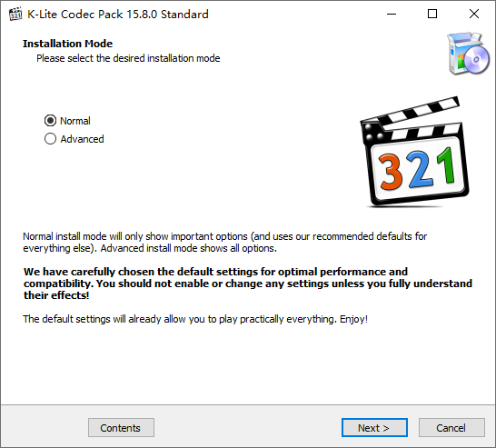Click the K-Lite icon in the title bar

tap(15, 14)
